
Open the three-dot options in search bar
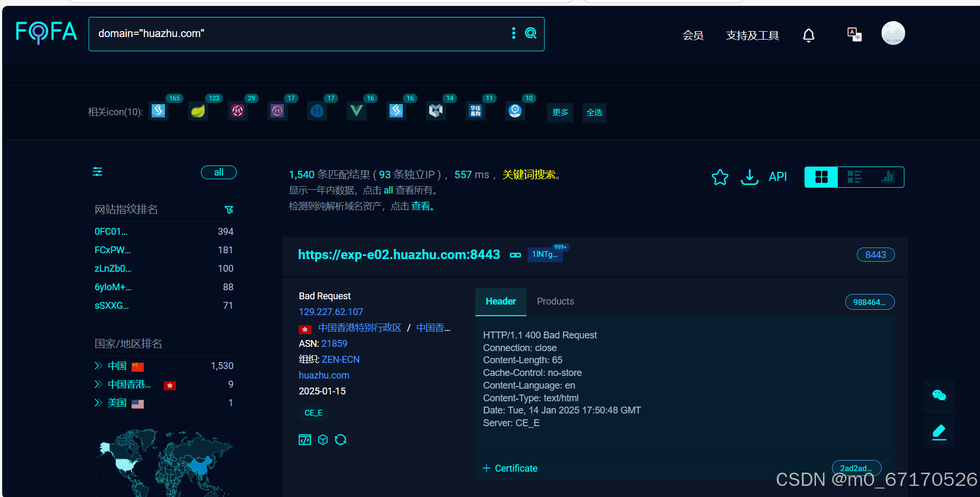click(x=514, y=33)
